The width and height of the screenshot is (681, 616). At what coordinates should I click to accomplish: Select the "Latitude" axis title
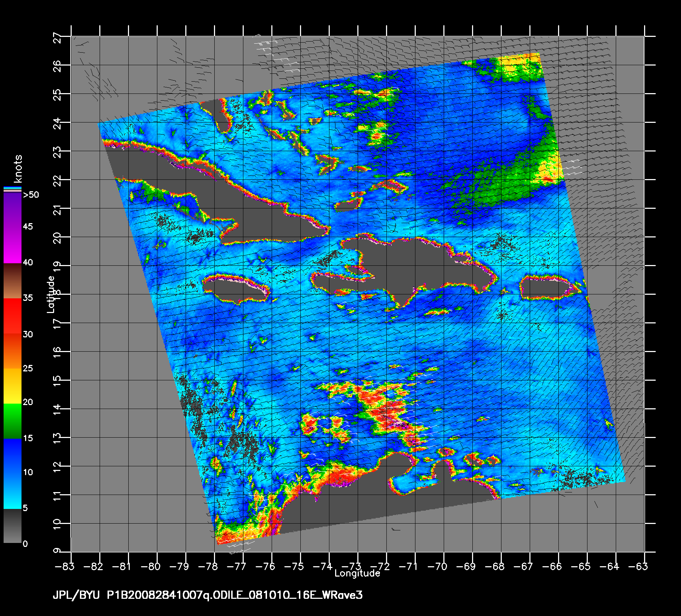(51, 294)
